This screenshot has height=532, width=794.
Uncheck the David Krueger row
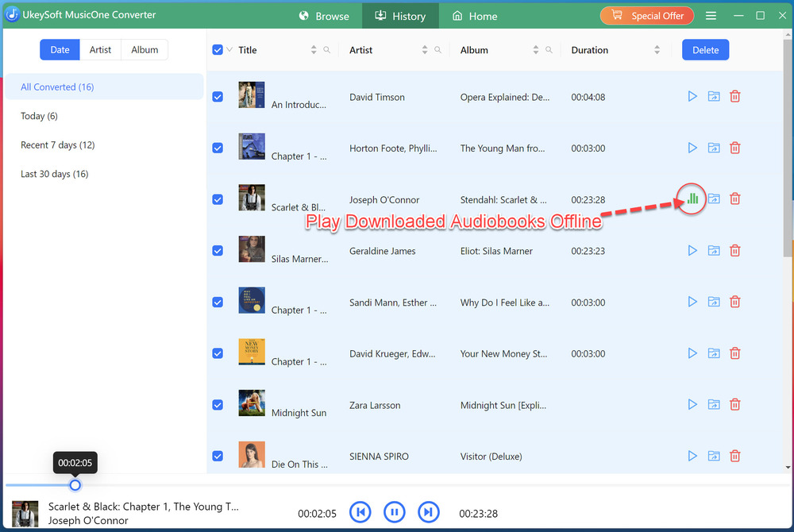point(218,353)
